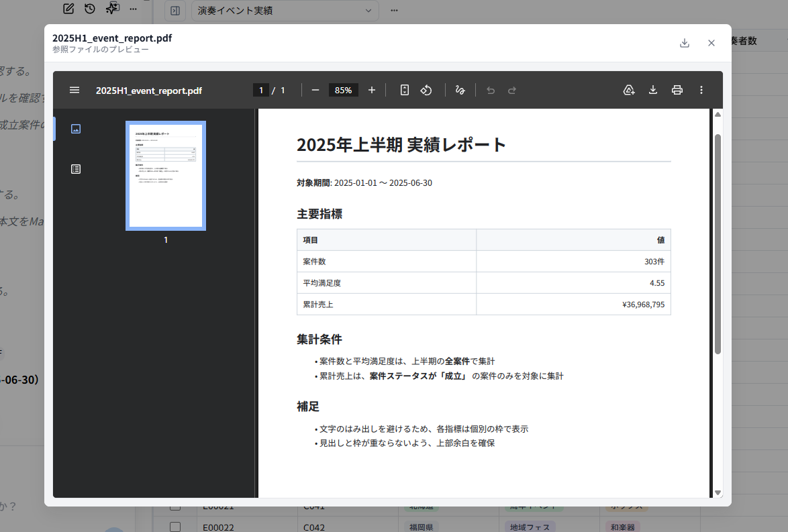Open the 演奏イベント実績 dropdown

click(x=285, y=11)
